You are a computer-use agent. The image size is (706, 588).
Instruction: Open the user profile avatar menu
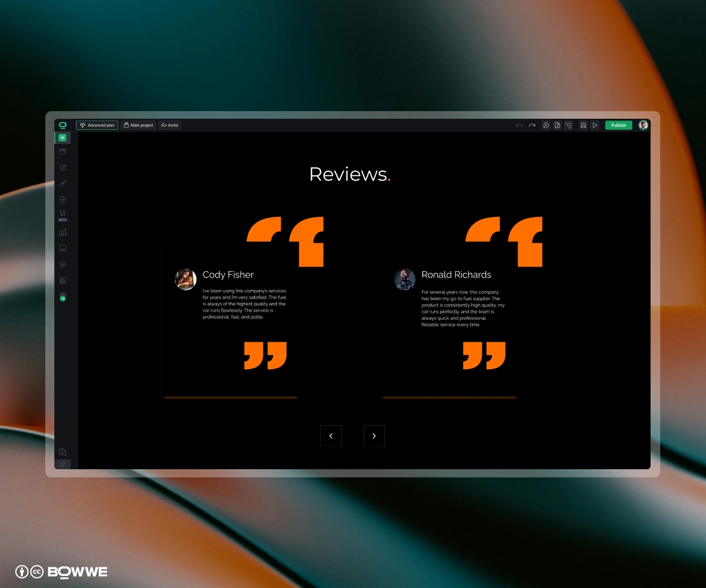(x=644, y=125)
